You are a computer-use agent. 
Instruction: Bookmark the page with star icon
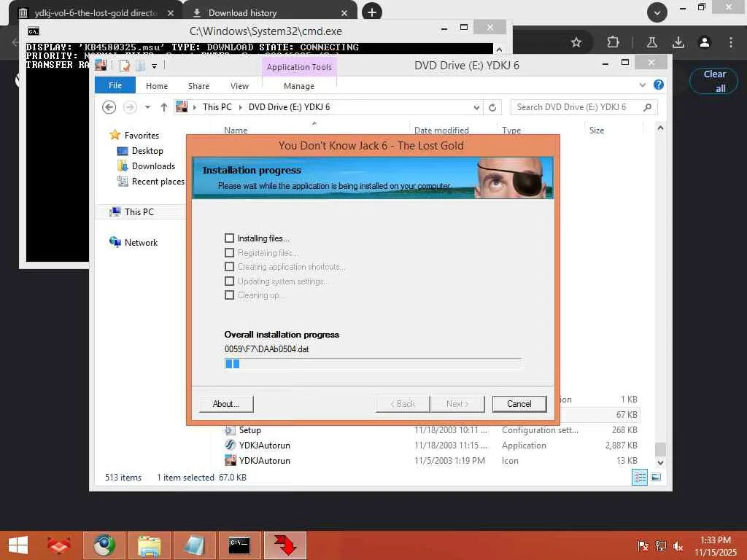click(576, 42)
